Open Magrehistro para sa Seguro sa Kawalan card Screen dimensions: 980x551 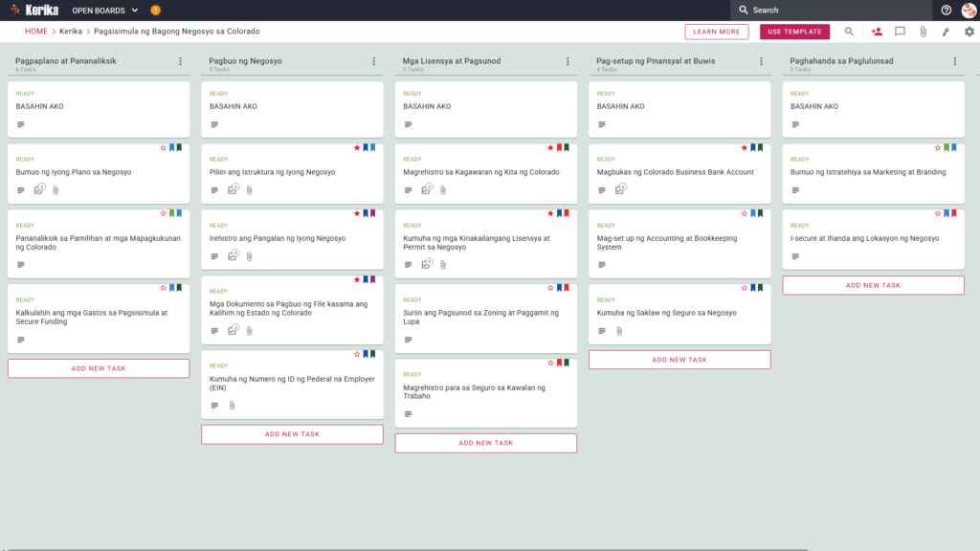(485, 392)
